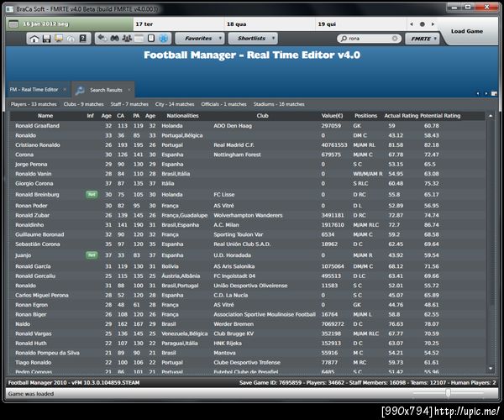This screenshot has width=504, height=420.
Task: Adjust the zoom slider handle in status bar
Action: pos(448,392)
